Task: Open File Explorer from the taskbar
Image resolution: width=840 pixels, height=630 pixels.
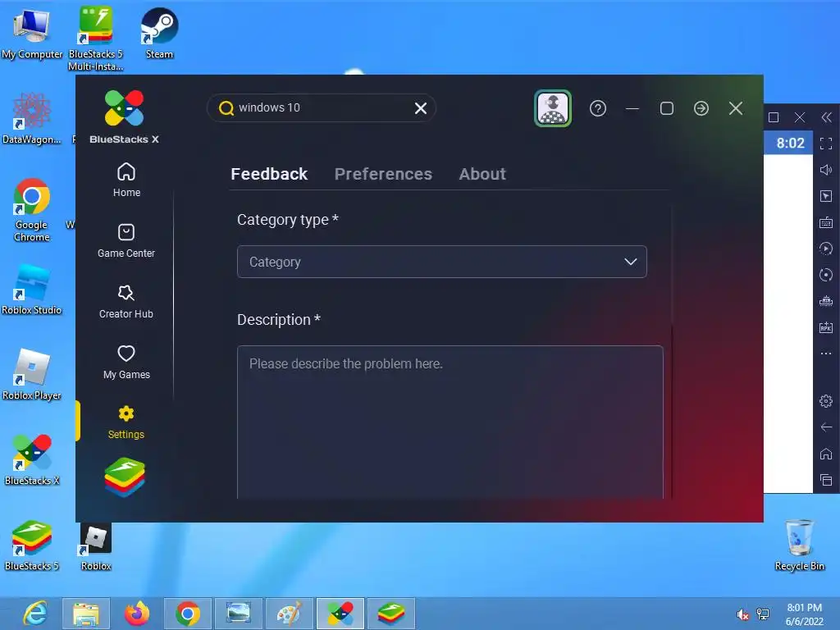Action: tap(86, 614)
